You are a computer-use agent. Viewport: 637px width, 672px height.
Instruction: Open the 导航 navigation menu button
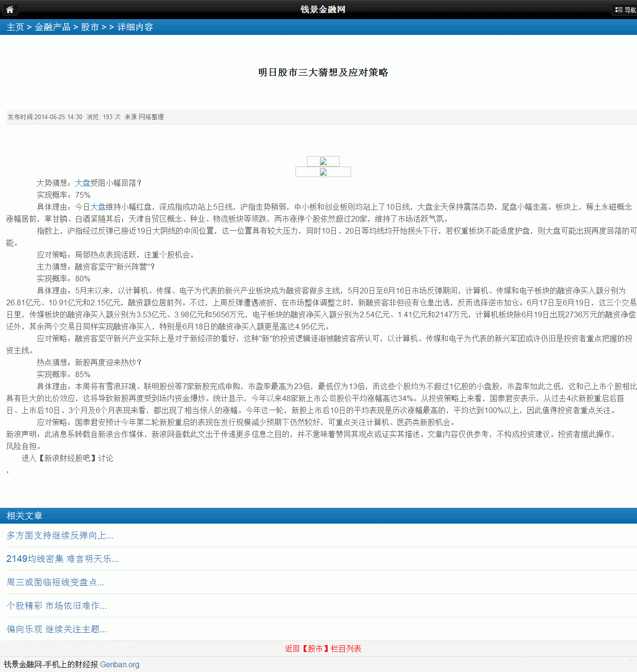(626, 10)
